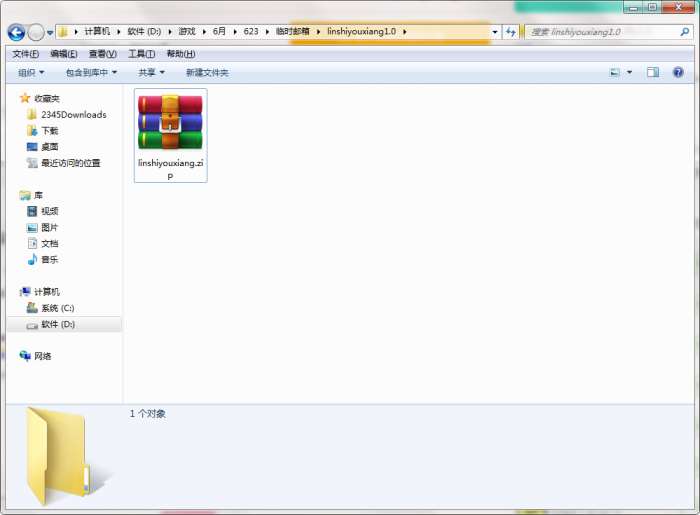This screenshot has height=515, width=700.
Task: Expand arrow after 游戏 in breadcrumb
Action: point(204,32)
